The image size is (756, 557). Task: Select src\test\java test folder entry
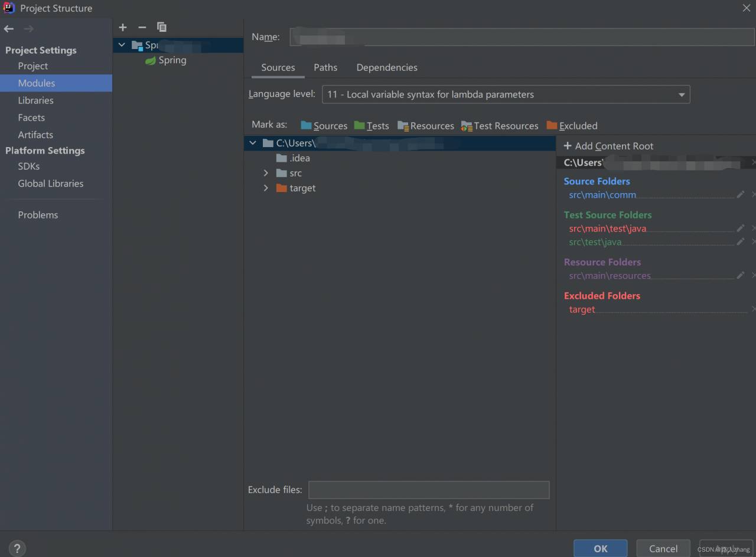tap(595, 242)
